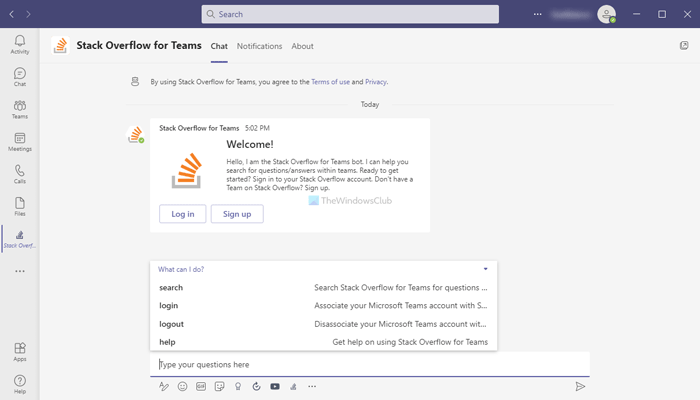This screenshot has width=700, height=400.
Task: Click the Welcome! heading
Action: click(x=250, y=144)
